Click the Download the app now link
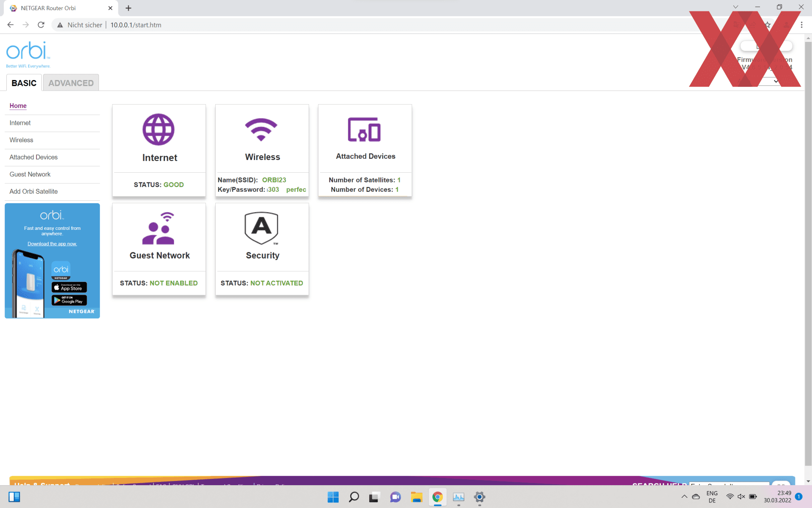This screenshot has height=508, width=812. pyautogui.click(x=52, y=244)
